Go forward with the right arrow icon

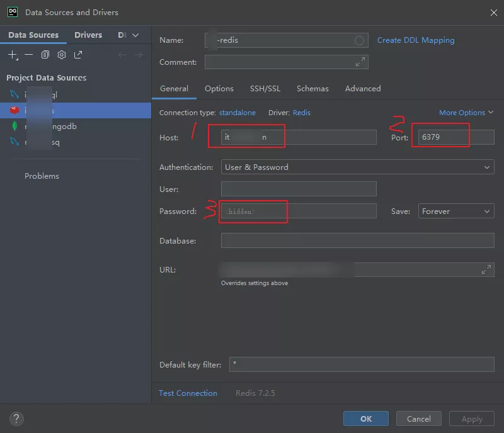point(139,55)
